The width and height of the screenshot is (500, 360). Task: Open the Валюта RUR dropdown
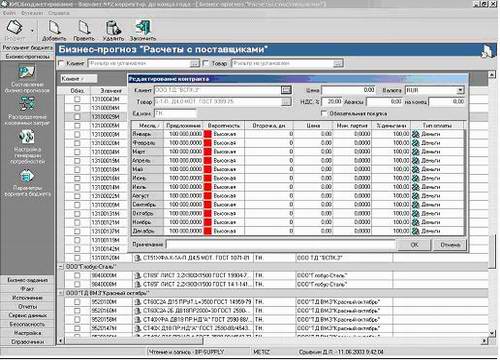460,90
